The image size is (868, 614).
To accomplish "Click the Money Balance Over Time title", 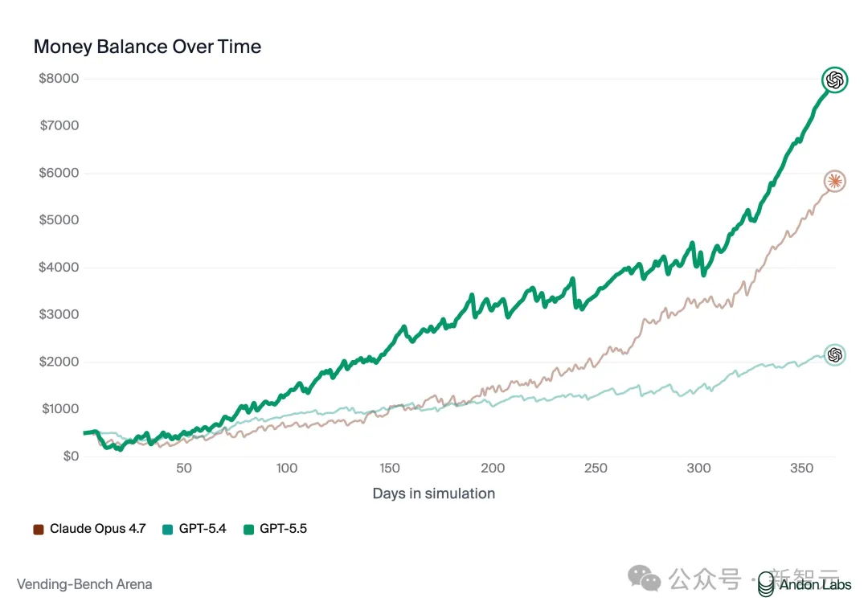I will pyautogui.click(x=147, y=47).
